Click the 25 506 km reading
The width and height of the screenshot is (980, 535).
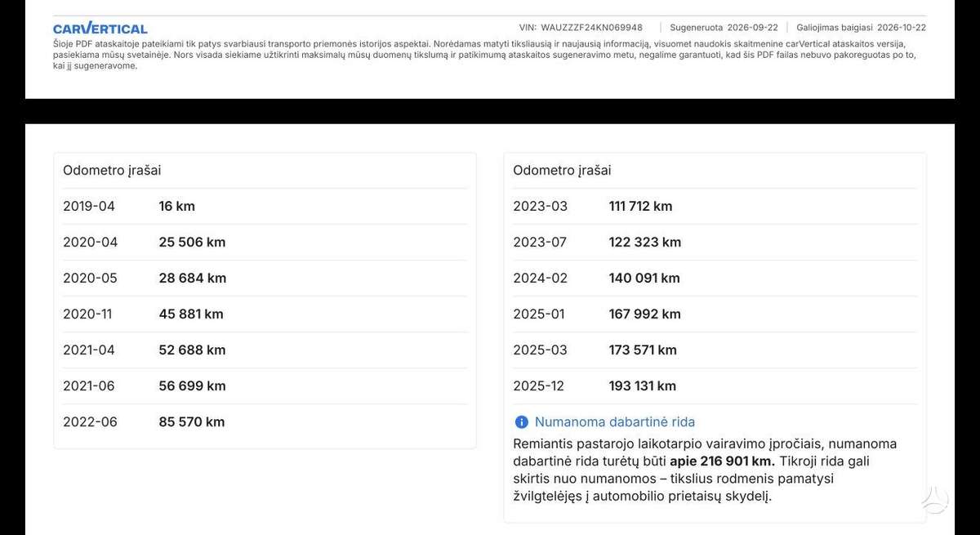click(x=192, y=243)
